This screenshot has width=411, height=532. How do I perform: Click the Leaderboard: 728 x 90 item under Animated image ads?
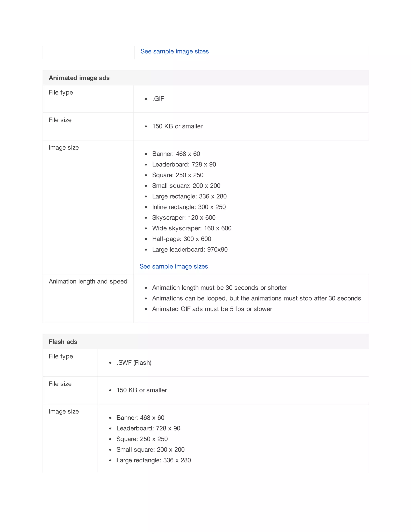coord(184,164)
